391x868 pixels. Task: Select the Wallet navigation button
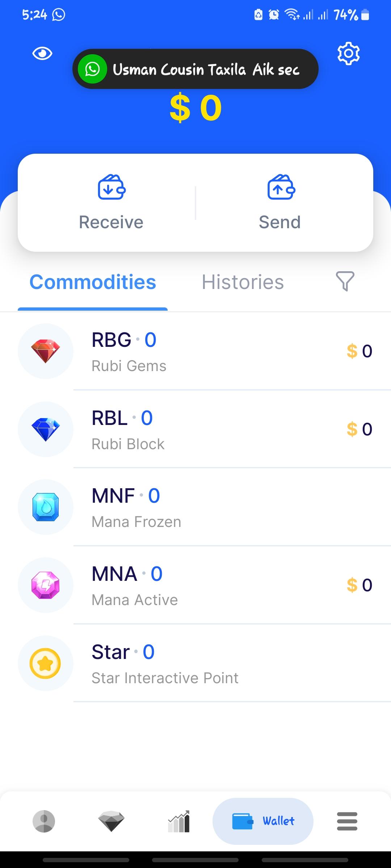[263, 821]
